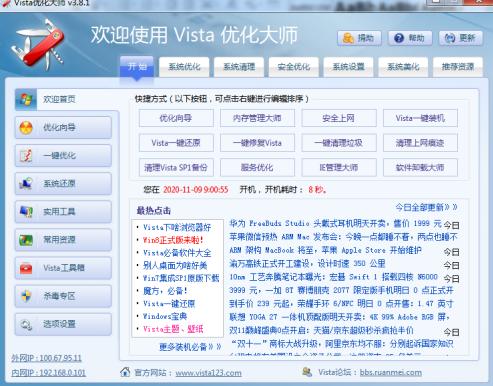Click the Vista一键还原 shortcut button

click(x=176, y=143)
